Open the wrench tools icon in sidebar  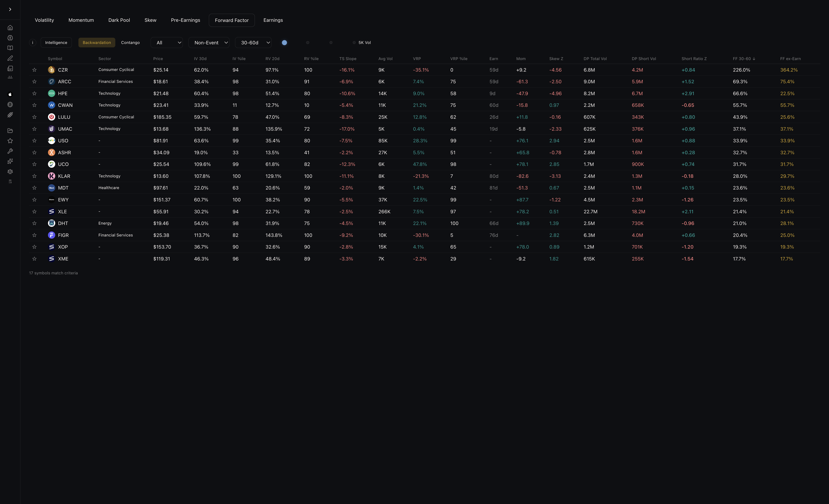[x=10, y=151]
